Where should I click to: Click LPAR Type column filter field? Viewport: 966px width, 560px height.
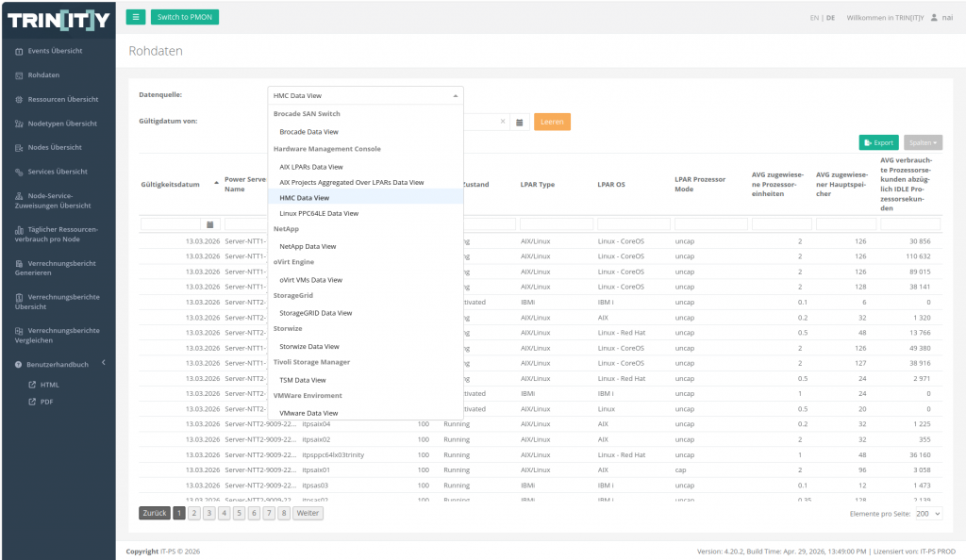click(557, 224)
